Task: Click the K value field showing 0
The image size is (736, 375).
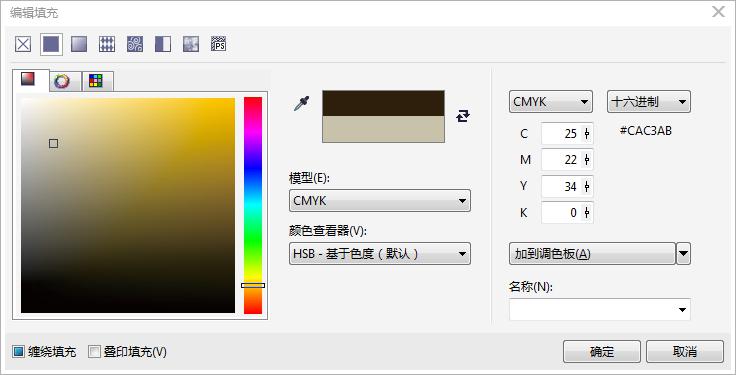Action: coord(561,213)
